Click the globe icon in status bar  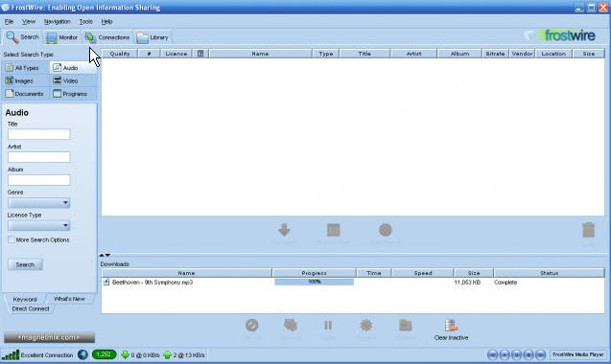[x=82, y=354]
